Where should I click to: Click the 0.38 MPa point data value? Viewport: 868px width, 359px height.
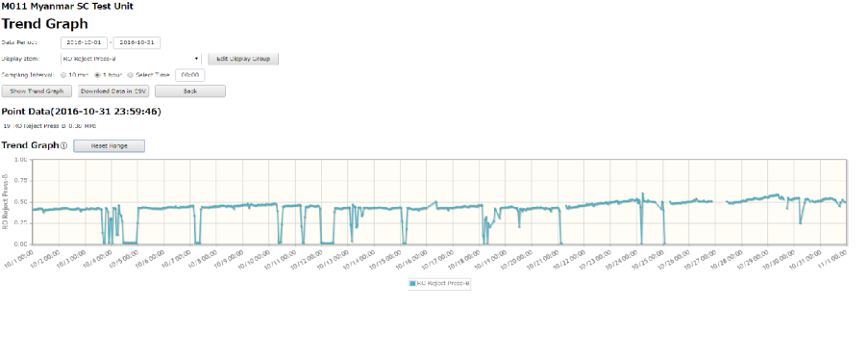coord(83,126)
